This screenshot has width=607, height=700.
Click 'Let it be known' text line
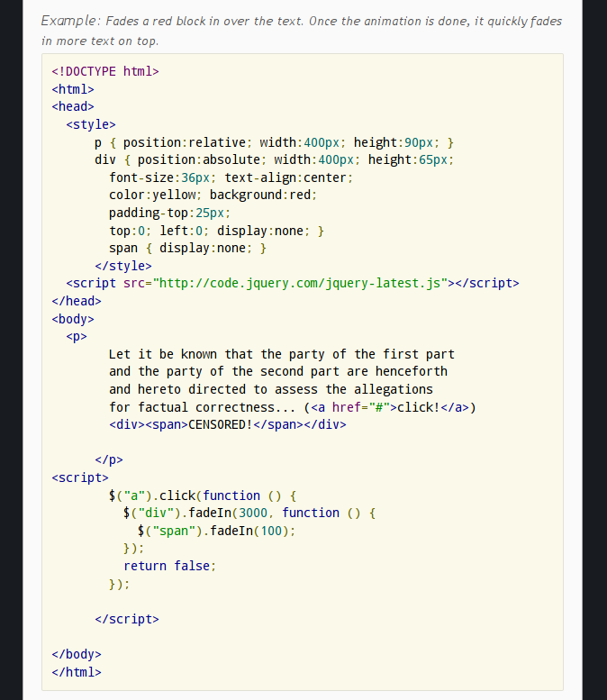282,354
